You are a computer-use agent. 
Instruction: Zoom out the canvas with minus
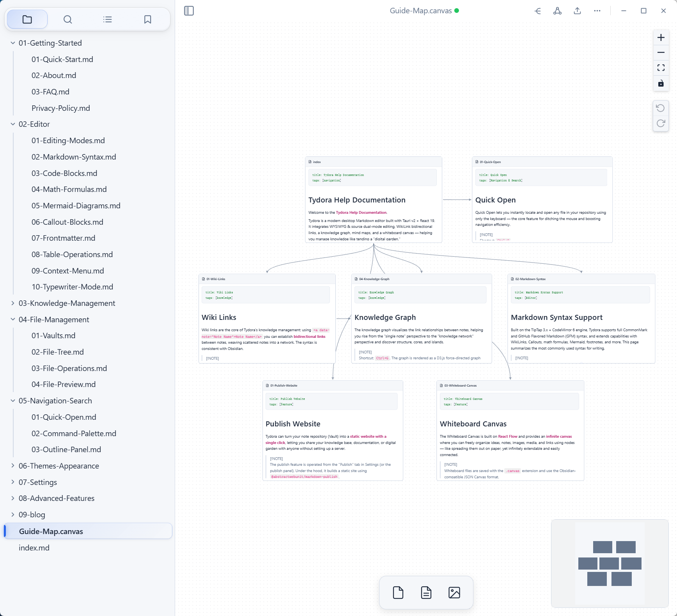coord(661,53)
